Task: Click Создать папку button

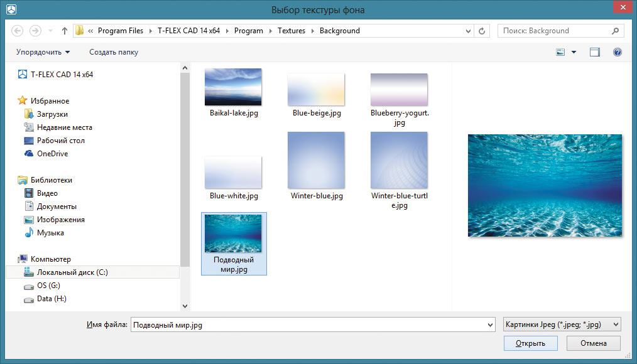Action: (x=114, y=52)
